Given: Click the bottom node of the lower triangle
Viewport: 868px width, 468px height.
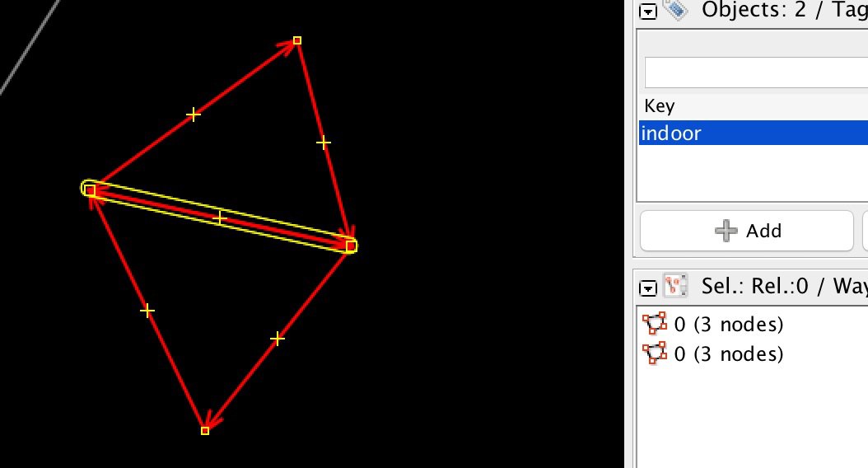Looking at the screenshot, I should click(205, 430).
